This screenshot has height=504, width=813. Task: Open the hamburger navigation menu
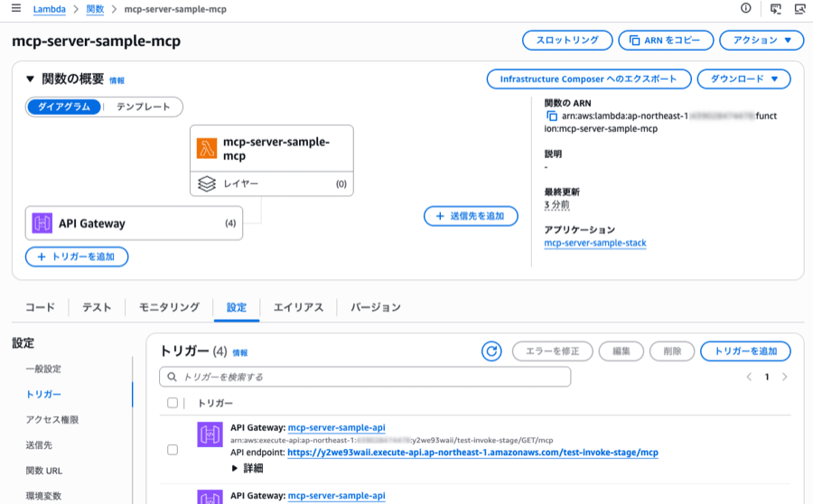point(16,8)
